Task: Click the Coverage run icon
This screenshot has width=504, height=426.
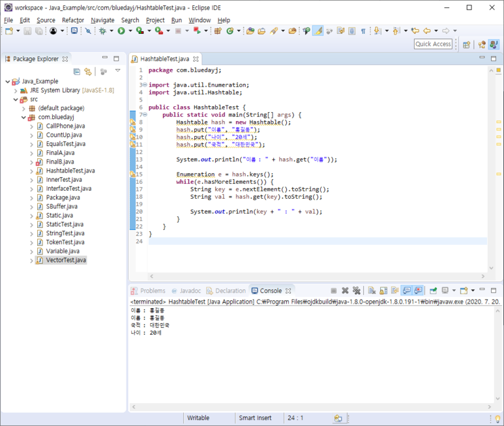Action: (x=140, y=31)
